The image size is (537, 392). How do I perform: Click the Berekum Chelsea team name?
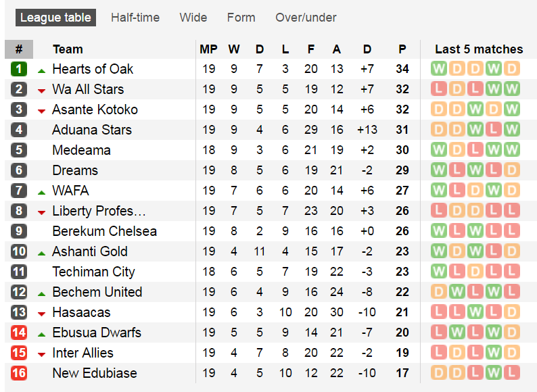coord(104,231)
